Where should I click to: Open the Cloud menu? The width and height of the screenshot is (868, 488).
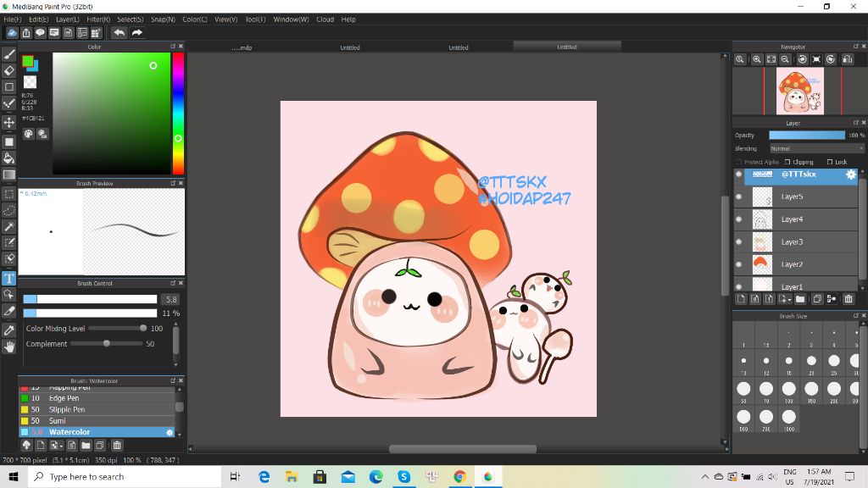325,19
